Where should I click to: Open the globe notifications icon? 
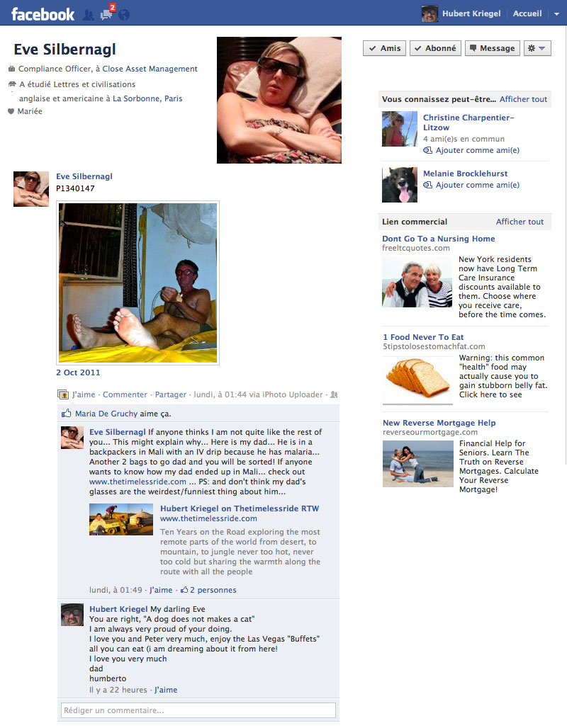[x=123, y=15]
